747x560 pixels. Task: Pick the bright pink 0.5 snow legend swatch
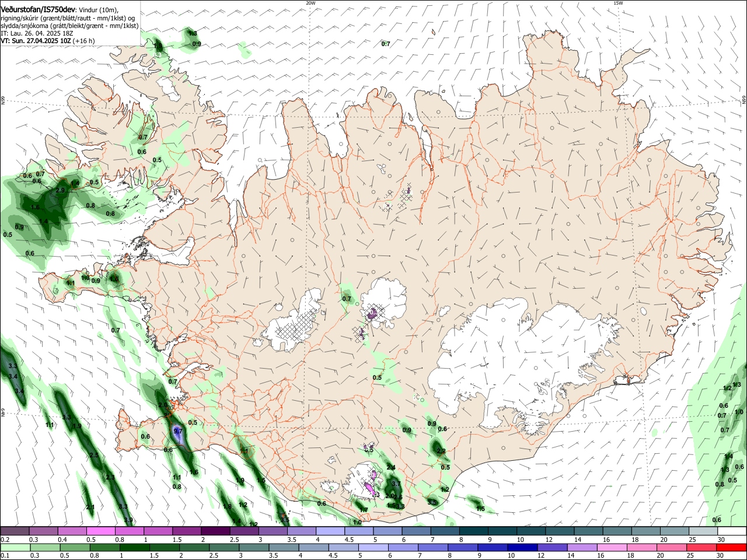[x=100, y=531]
